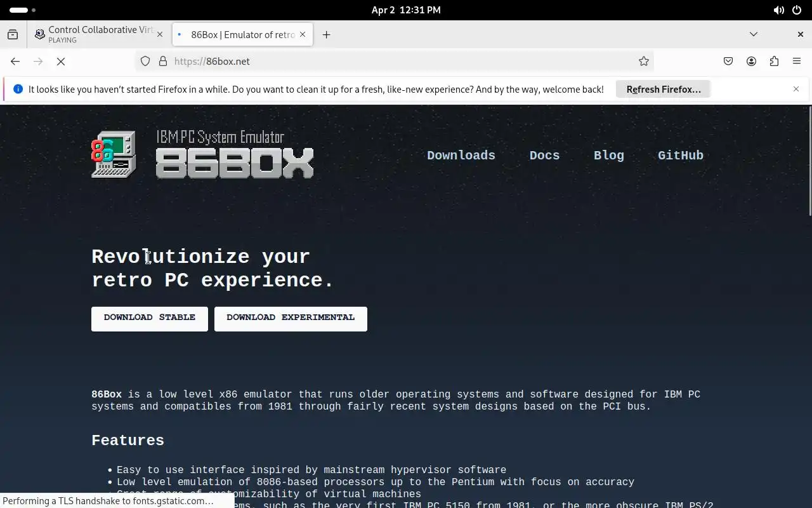Close the Firefox window

click(x=801, y=34)
